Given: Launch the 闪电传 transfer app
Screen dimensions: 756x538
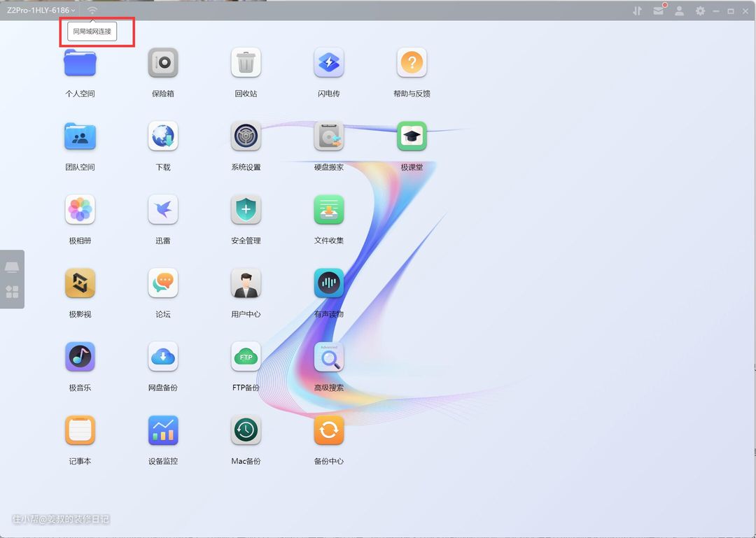Looking at the screenshot, I should point(329,63).
